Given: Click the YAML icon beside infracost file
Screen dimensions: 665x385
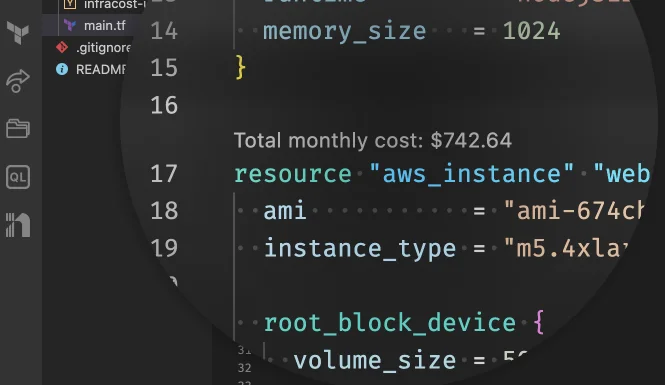Looking at the screenshot, I should pyautogui.click(x=70, y=5).
